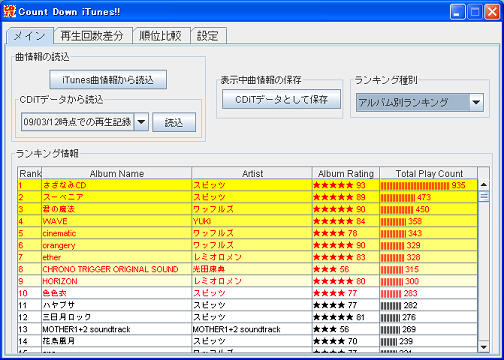Click iTunes曲情報から読込 button
The width and height of the screenshot is (504, 360).
[x=108, y=80]
